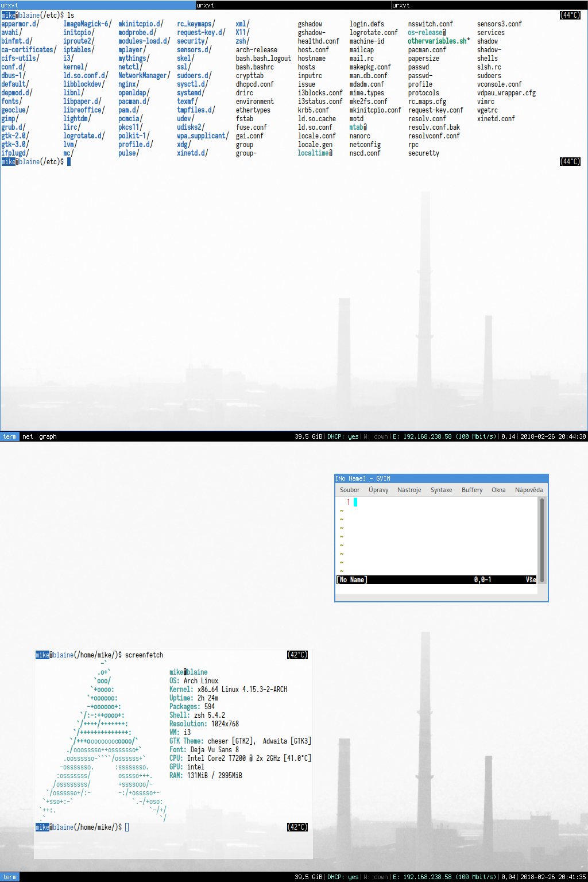Screen dimensions: 588x882
Task: Switch to the first urxvt tab
Action: [x=98, y=5]
